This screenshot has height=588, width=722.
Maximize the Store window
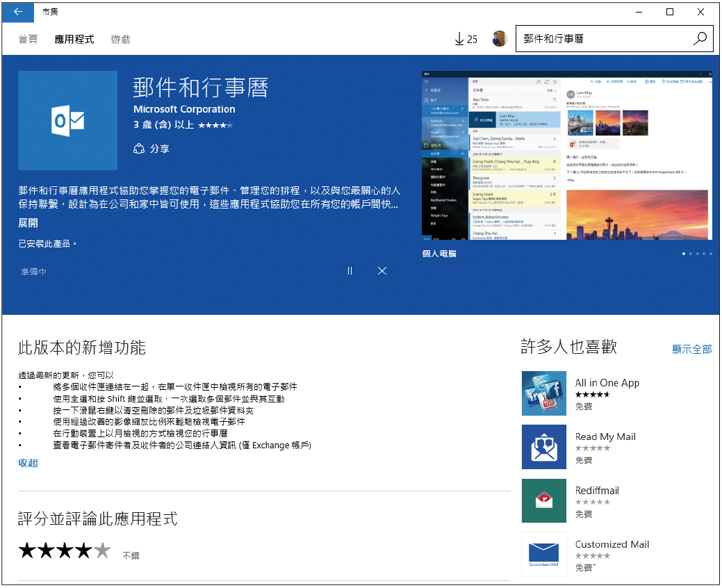[x=670, y=12]
